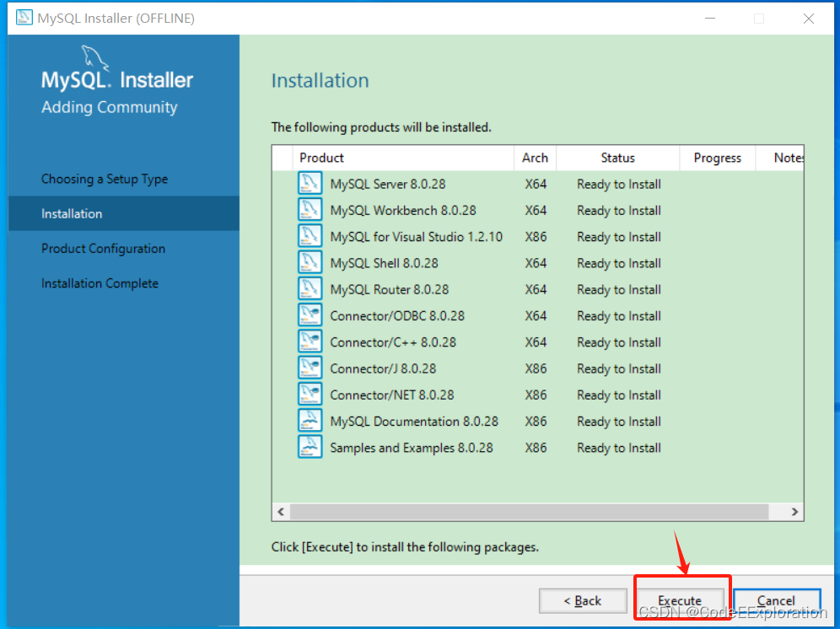
Task: Sort by the Arch column header
Action: pyautogui.click(x=536, y=158)
